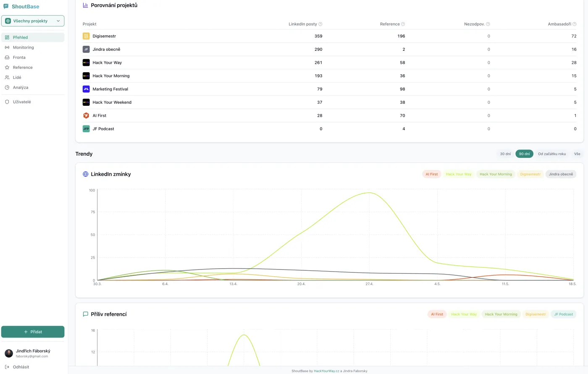Click Hack Your Weekend project name
Viewport: 588px width, 374px height.
click(112, 102)
